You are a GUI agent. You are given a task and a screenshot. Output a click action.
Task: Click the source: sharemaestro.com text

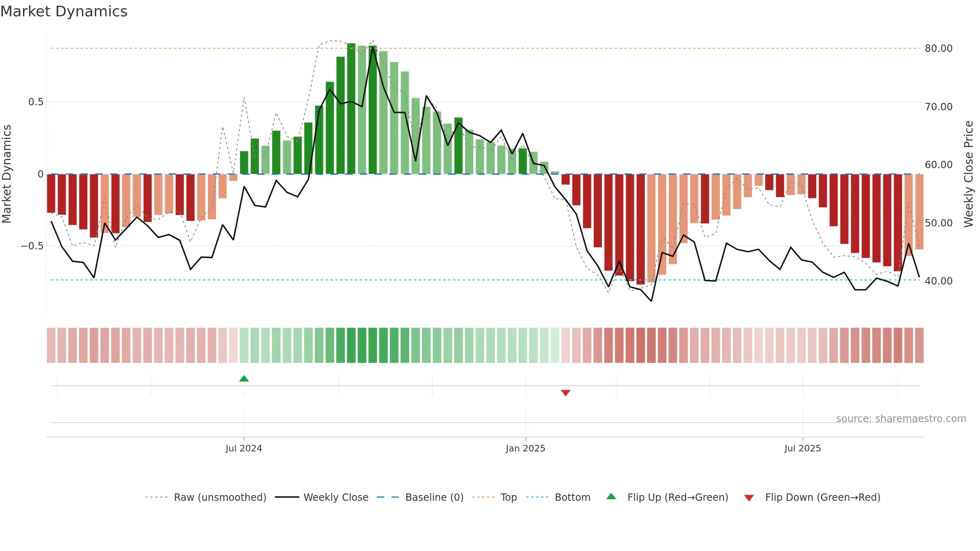tap(901, 418)
